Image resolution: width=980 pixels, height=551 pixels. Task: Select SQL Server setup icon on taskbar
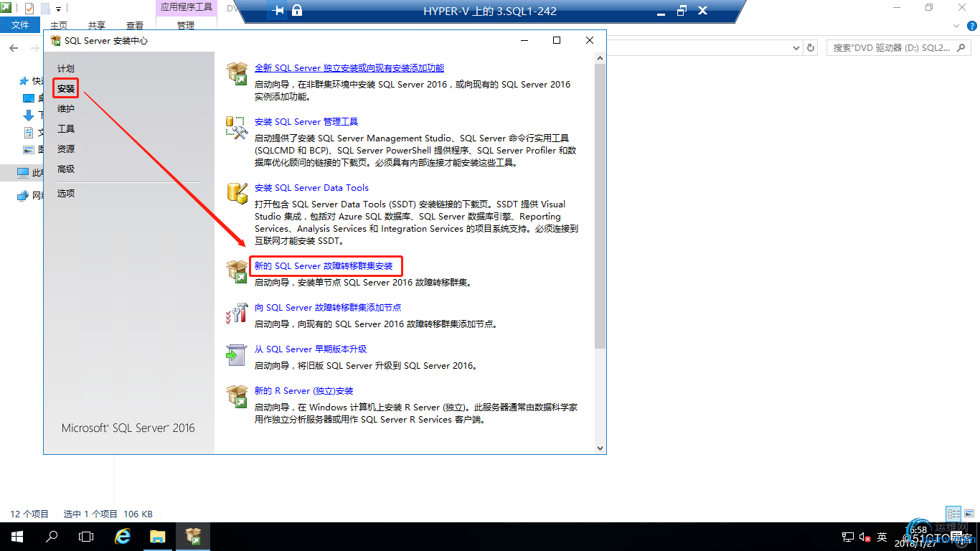coord(193,537)
